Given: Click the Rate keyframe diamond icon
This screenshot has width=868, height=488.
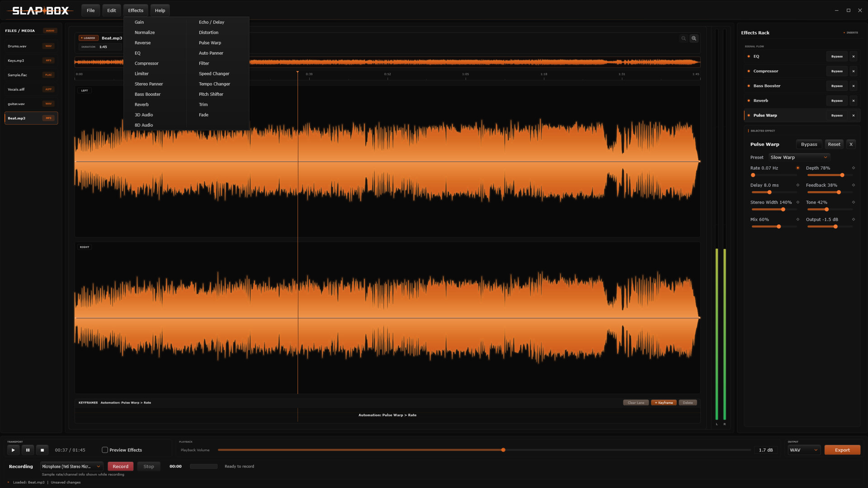Looking at the screenshot, I should pos(797,168).
